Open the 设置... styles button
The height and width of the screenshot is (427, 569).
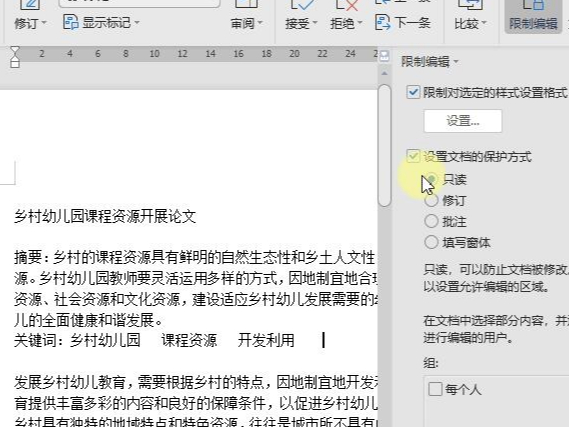[x=463, y=121]
